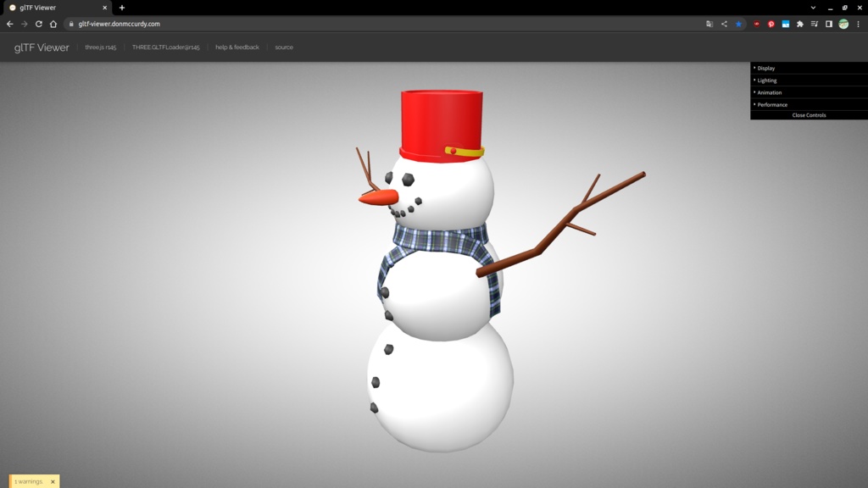This screenshot has height=488, width=868.
Task: Share this page using the share icon
Action: (x=724, y=24)
